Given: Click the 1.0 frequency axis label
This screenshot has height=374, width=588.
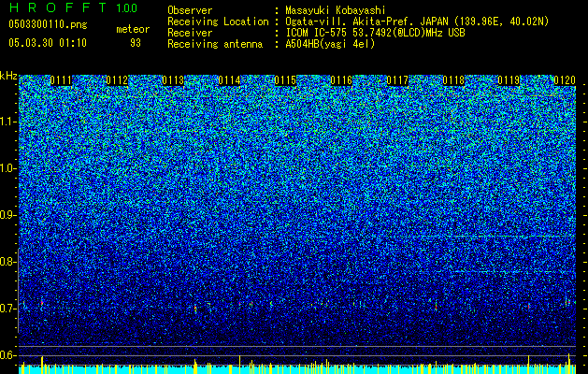Looking at the screenshot, I should [x=8, y=168].
